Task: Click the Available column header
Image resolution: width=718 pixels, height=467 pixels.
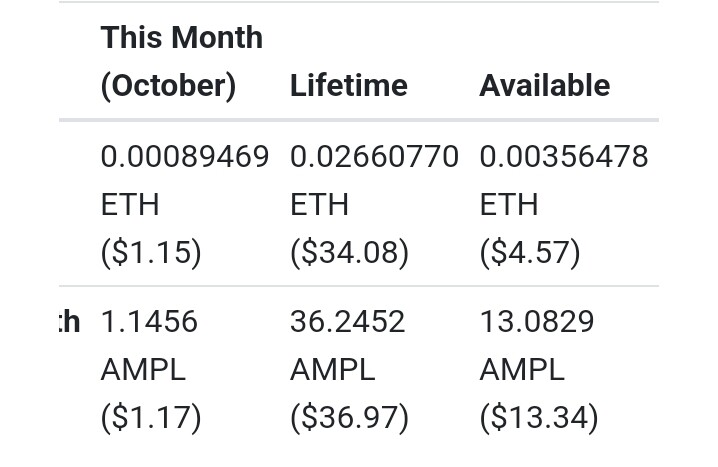Action: tap(545, 86)
